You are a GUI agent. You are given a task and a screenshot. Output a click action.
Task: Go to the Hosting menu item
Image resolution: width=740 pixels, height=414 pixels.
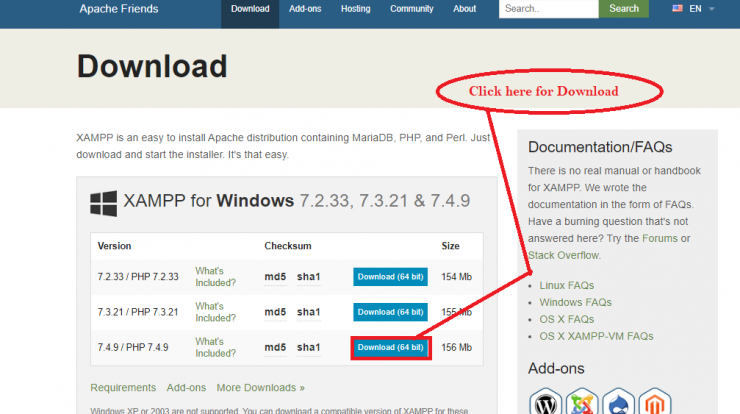[355, 9]
